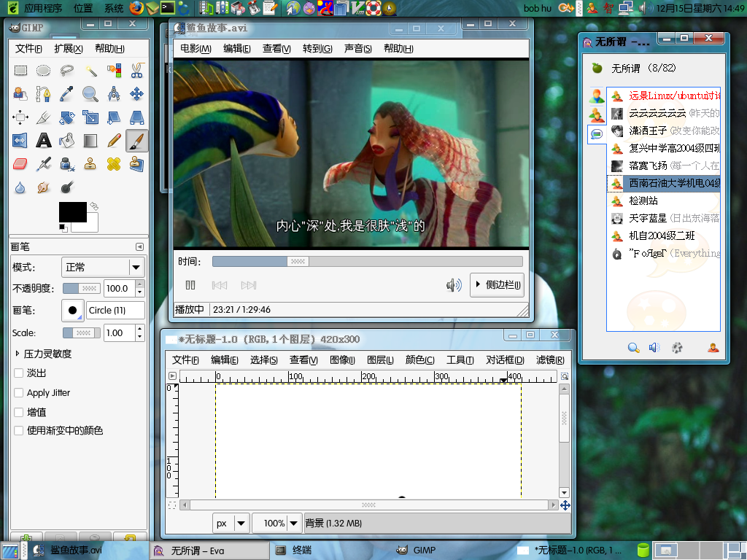Expand 压力灵敏度 pressure sensitivity section
Image resolution: width=747 pixels, height=560 pixels.
(x=18, y=354)
